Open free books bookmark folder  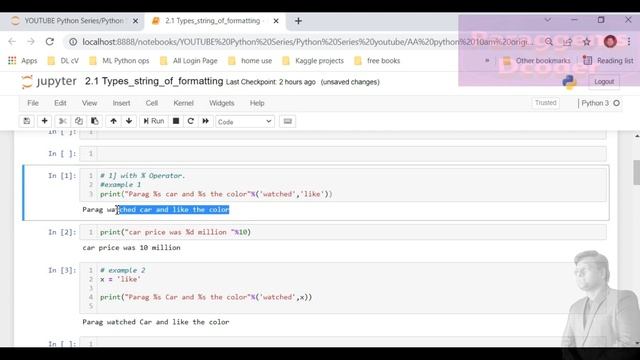377,61
